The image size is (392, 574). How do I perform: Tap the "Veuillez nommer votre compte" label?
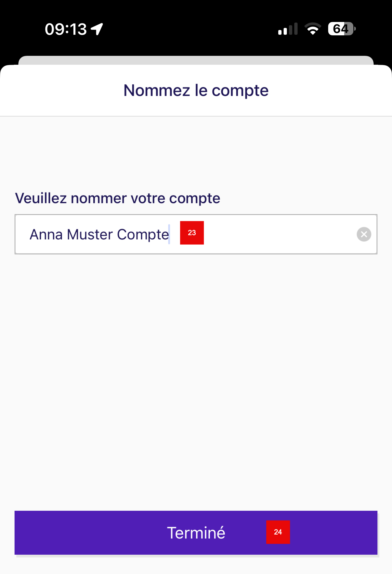point(118,198)
